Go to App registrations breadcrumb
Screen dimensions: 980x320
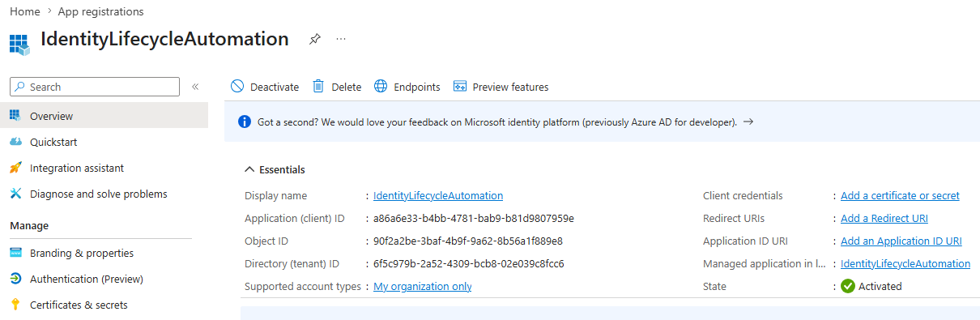point(100,11)
